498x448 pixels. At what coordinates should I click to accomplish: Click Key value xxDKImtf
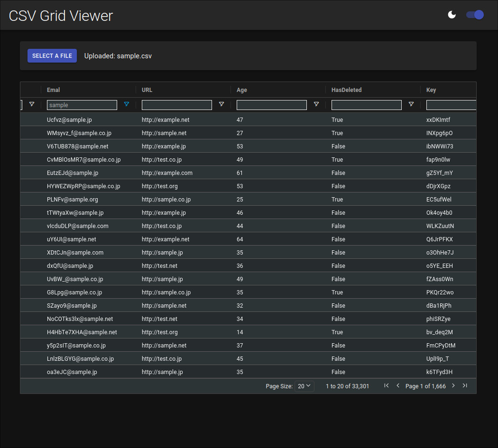(x=438, y=119)
